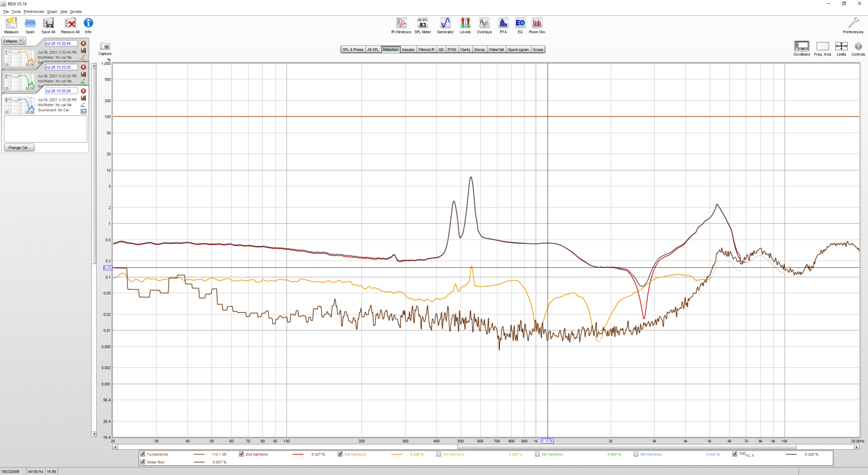
Task: Collapse the measurements panel
Action: pos(14,41)
